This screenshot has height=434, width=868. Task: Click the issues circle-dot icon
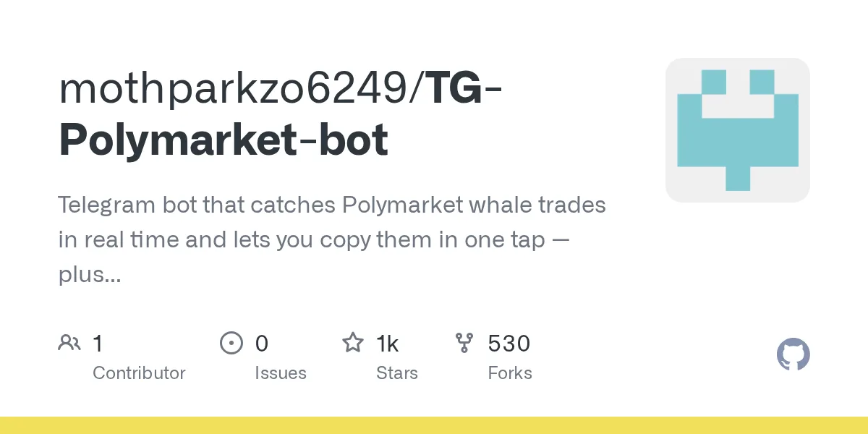pyautogui.click(x=231, y=343)
